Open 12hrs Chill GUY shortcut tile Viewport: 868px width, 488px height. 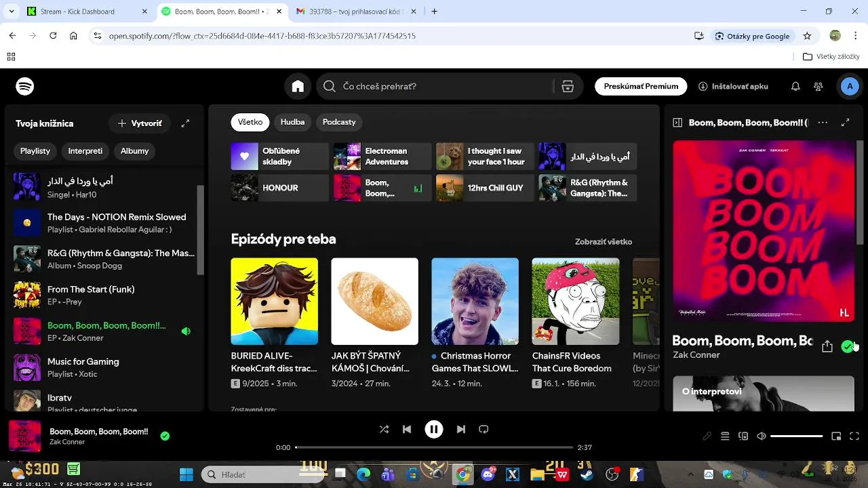click(485, 188)
